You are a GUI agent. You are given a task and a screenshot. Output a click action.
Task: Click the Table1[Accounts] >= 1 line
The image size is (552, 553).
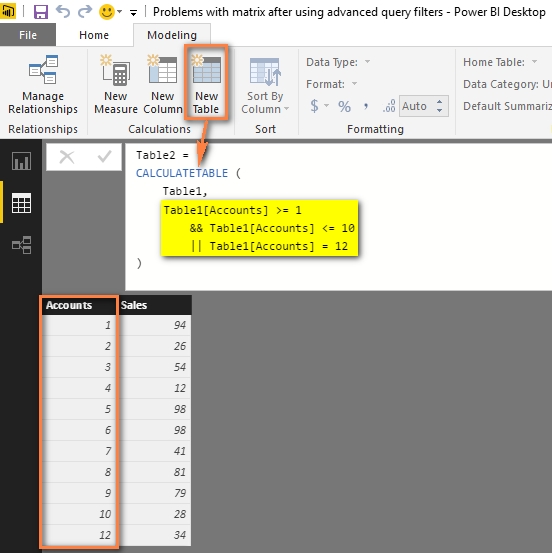click(232, 210)
